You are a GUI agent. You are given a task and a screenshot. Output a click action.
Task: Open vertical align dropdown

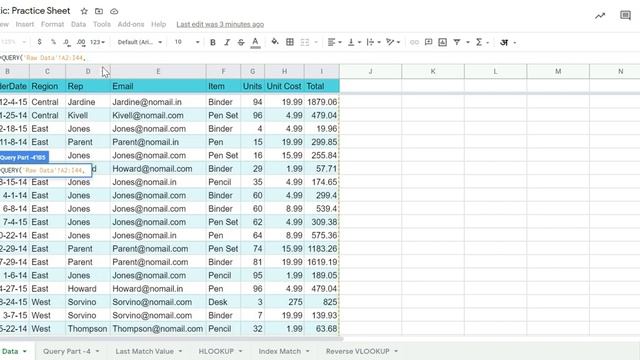(354, 42)
